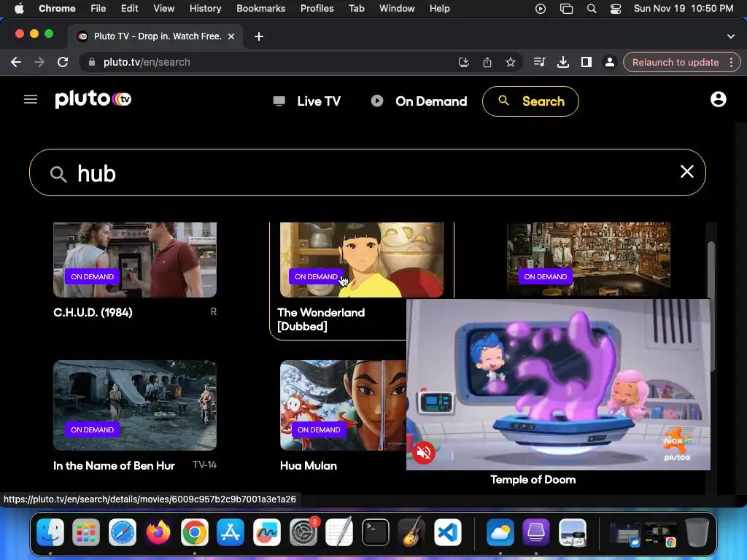Screen dimensions: 747x560
Task: Open the On Demand section
Action: [x=419, y=101]
